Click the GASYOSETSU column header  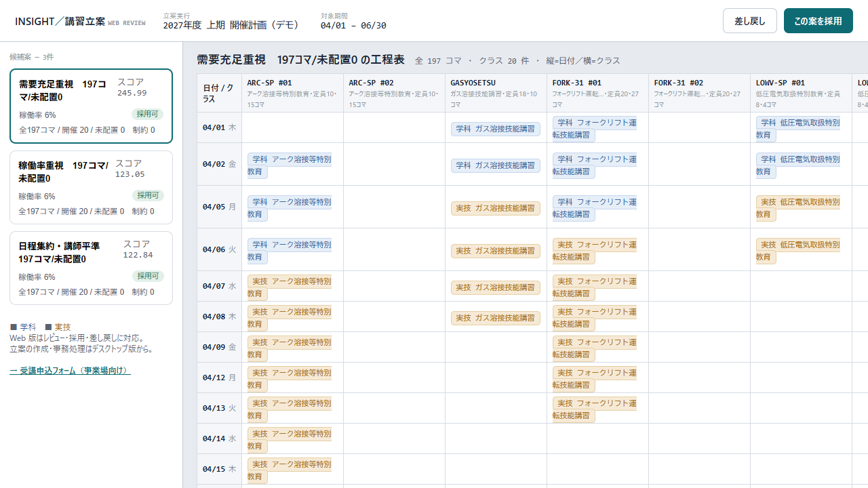pos(496,93)
